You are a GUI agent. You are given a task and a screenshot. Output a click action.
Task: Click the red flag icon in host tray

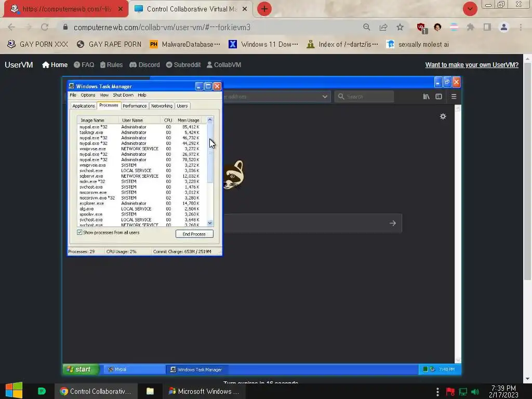coord(450,392)
